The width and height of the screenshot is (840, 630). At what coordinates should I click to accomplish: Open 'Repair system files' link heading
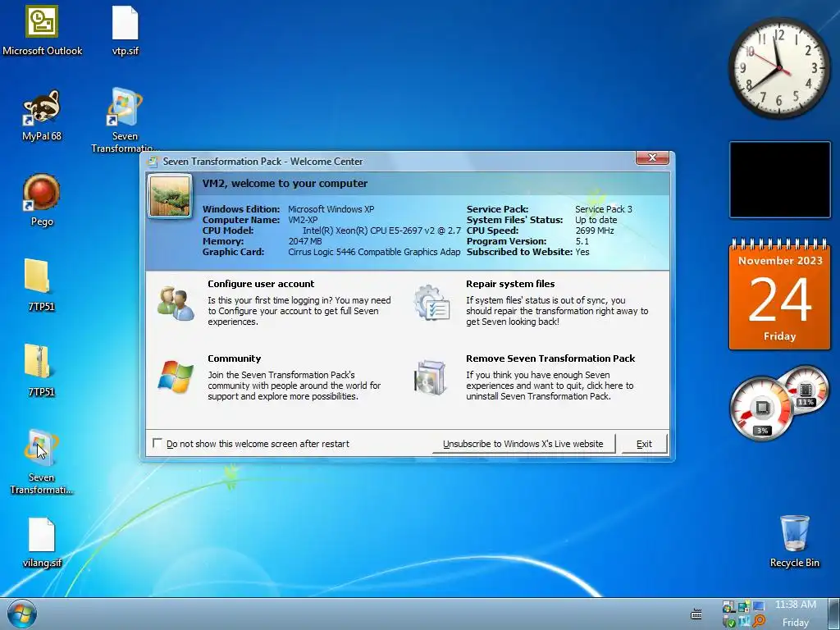coord(510,284)
